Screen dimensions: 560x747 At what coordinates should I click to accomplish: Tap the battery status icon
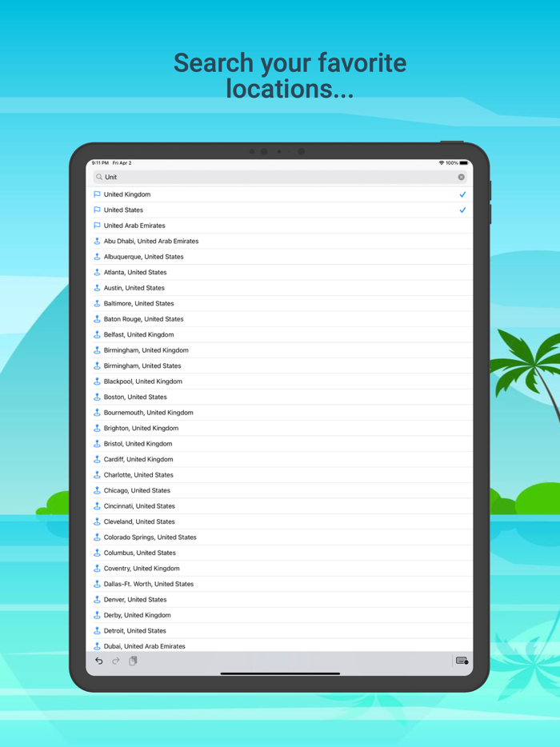(x=464, y=163)
